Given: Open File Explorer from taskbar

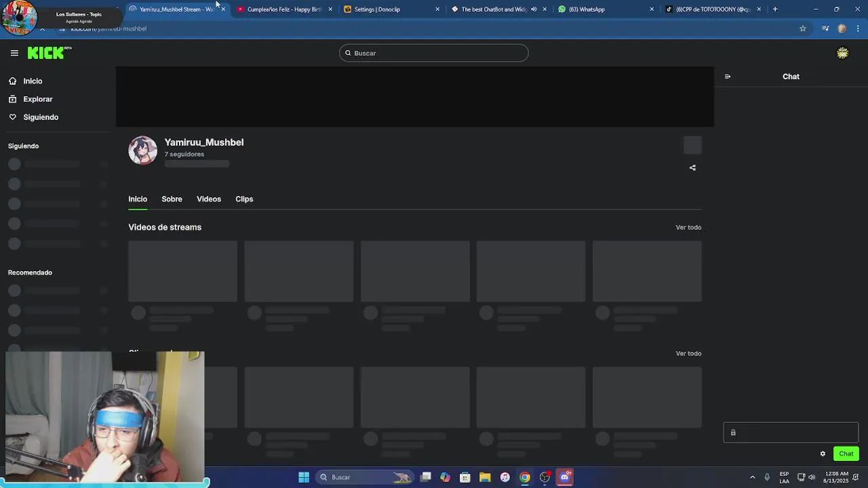Looking at the screenshot, I should (485, 477).
